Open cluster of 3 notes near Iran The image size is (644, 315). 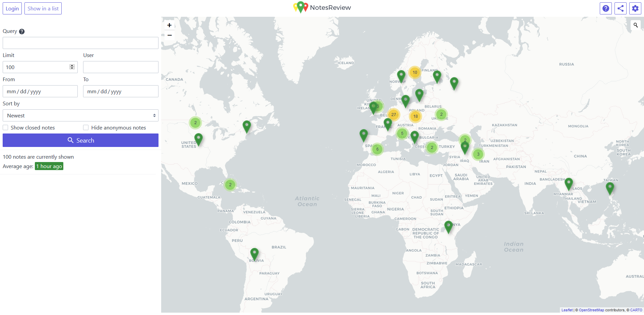478,154
